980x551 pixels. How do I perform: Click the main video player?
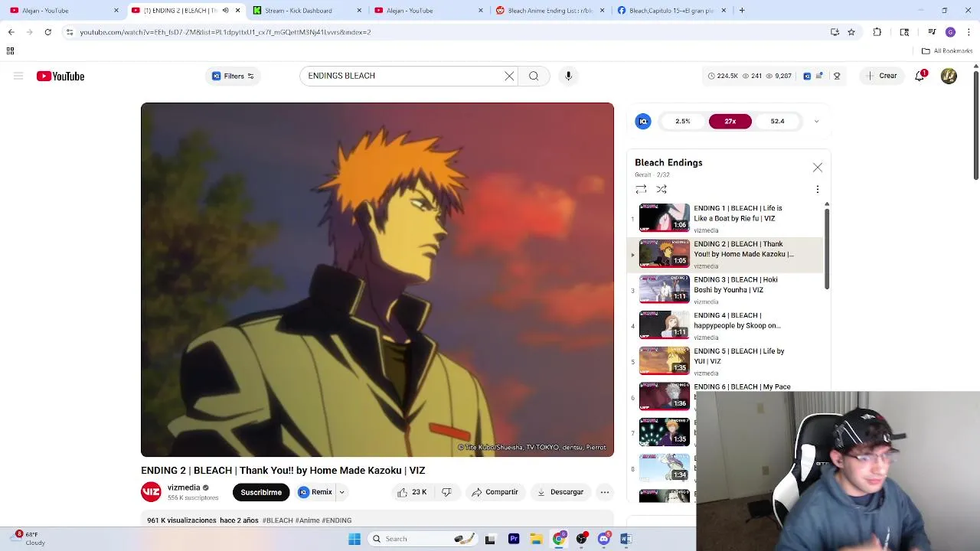pyautogui.click(x=377, y=279)
